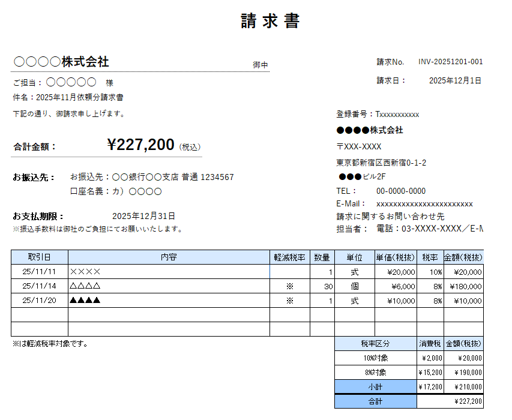Select the due date 2025年12月31日
Viewport: 512px width, 420px height.
(x=143, y=216)
